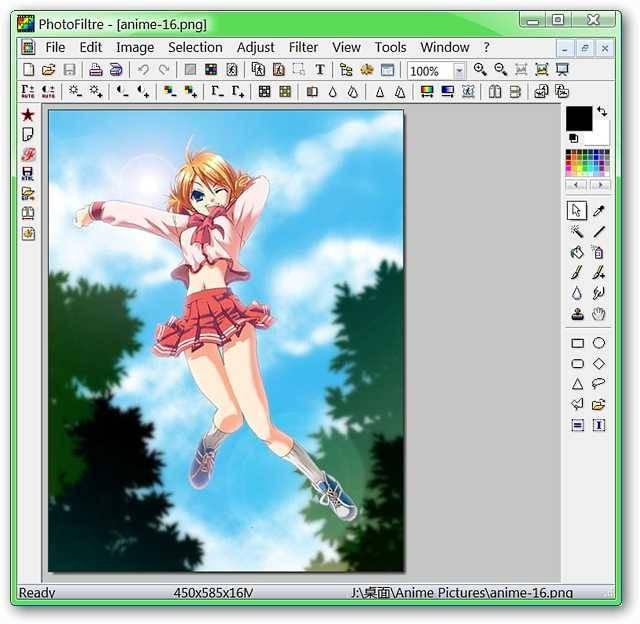Open the ? help menu
640x624 pixels.
(x=486, y=47)
